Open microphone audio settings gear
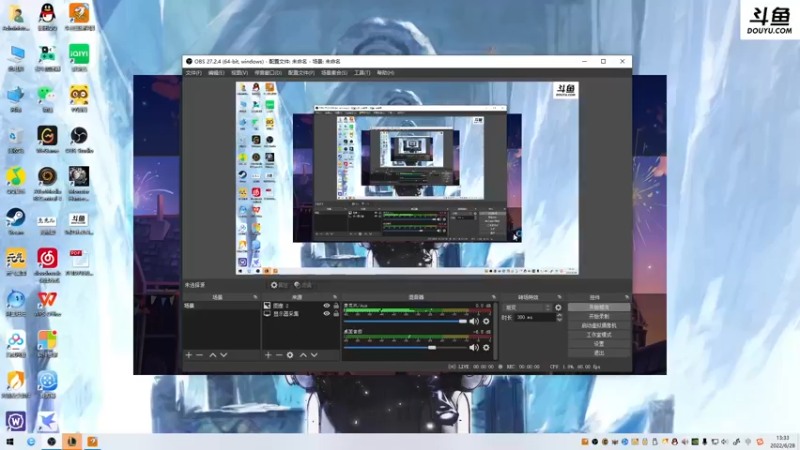Image resolution: width=800 pixels, height=450 pixels. pos(486,321)
